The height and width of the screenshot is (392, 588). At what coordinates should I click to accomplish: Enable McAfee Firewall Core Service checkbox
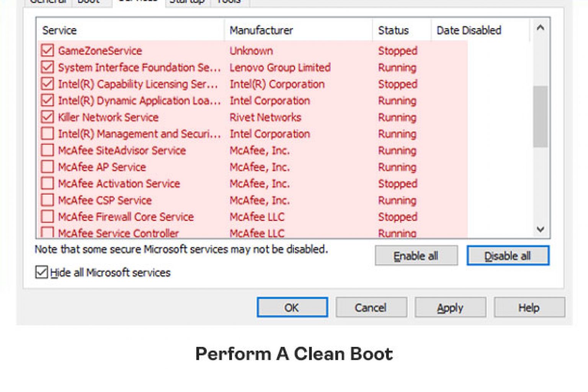(47, 217)
